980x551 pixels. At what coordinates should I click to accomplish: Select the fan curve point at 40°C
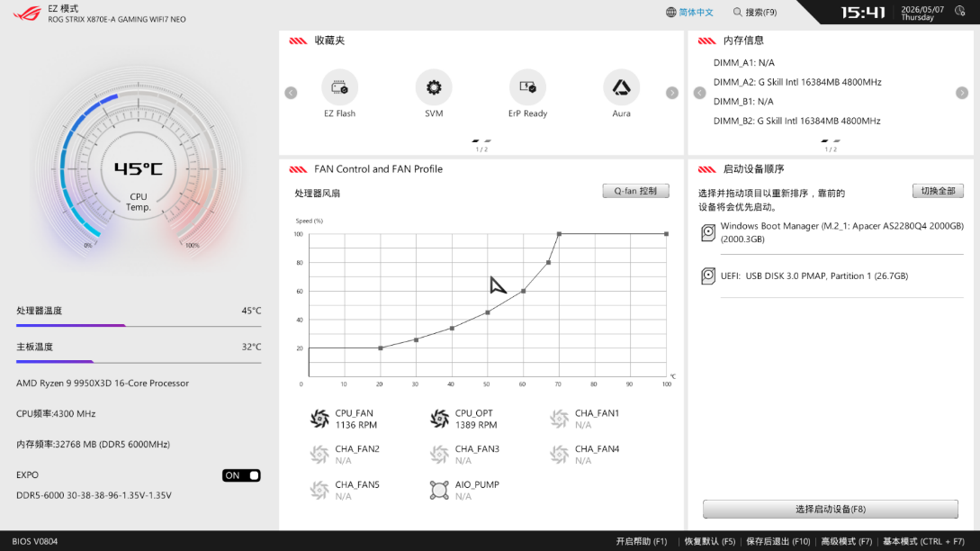coord(452,329)
